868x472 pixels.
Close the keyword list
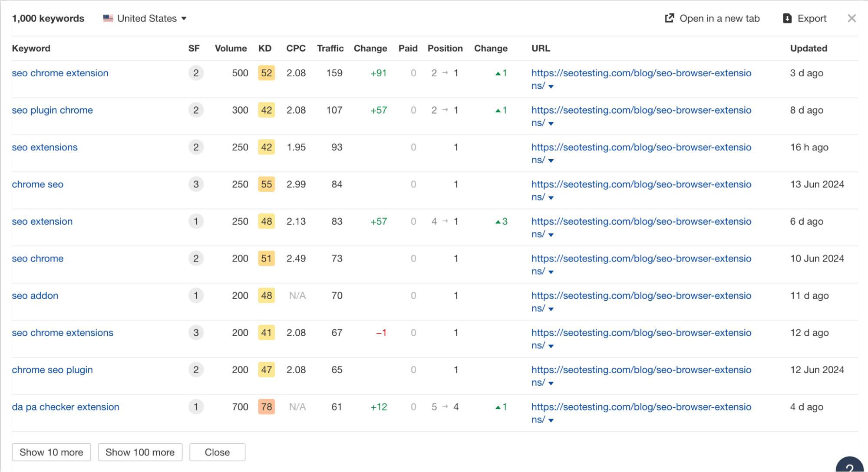pos(217,452)
